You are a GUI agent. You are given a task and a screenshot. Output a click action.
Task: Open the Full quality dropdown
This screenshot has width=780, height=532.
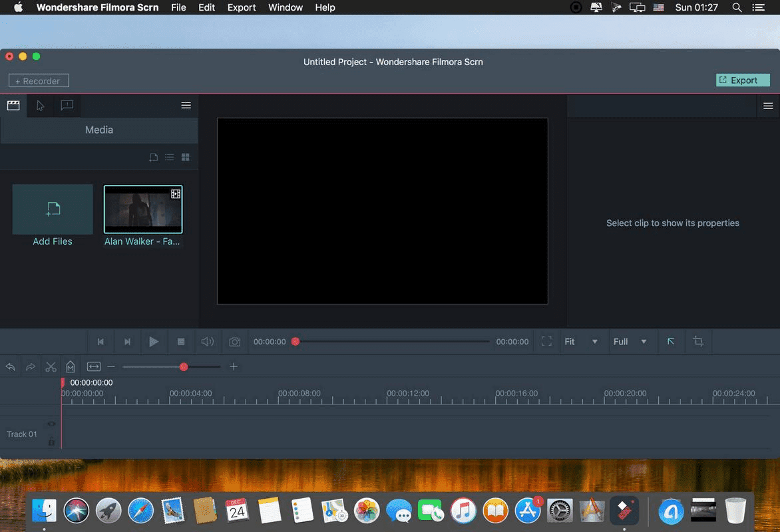point(630,342)
